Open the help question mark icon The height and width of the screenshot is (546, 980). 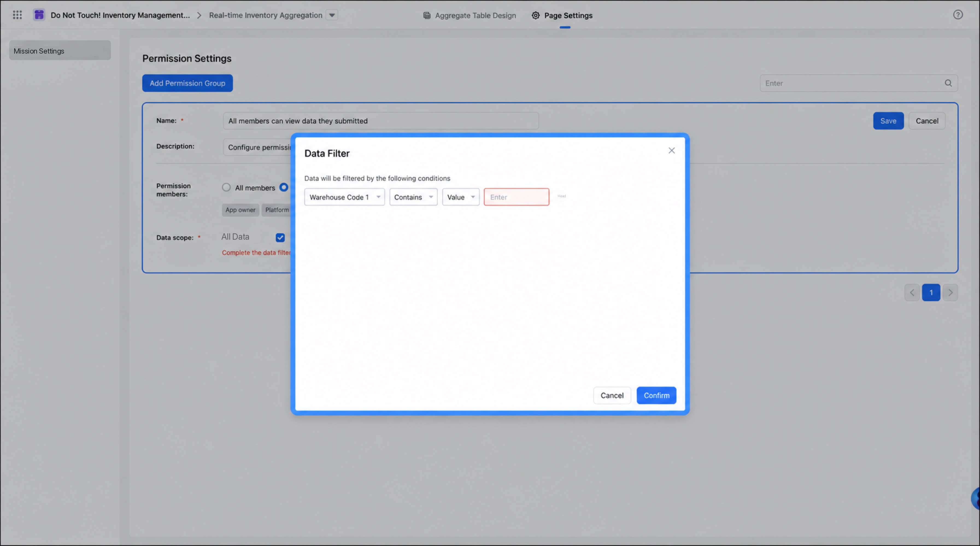958,15
